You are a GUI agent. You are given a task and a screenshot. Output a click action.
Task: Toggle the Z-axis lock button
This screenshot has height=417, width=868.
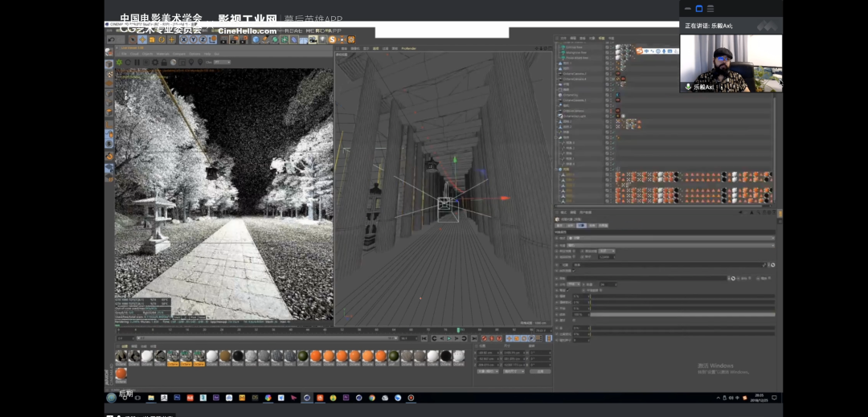click(203, 39)
